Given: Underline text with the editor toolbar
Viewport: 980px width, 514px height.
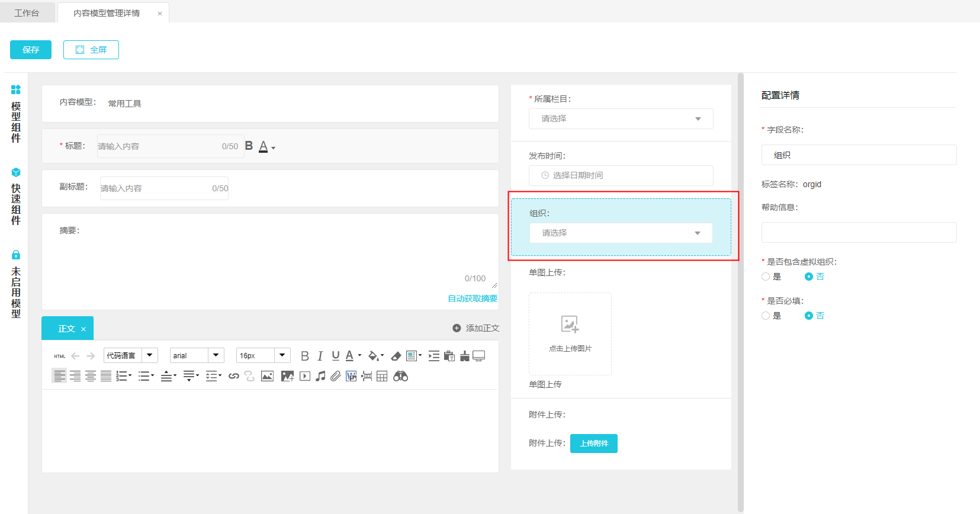Looking at the screenshot, I should 336,356.
